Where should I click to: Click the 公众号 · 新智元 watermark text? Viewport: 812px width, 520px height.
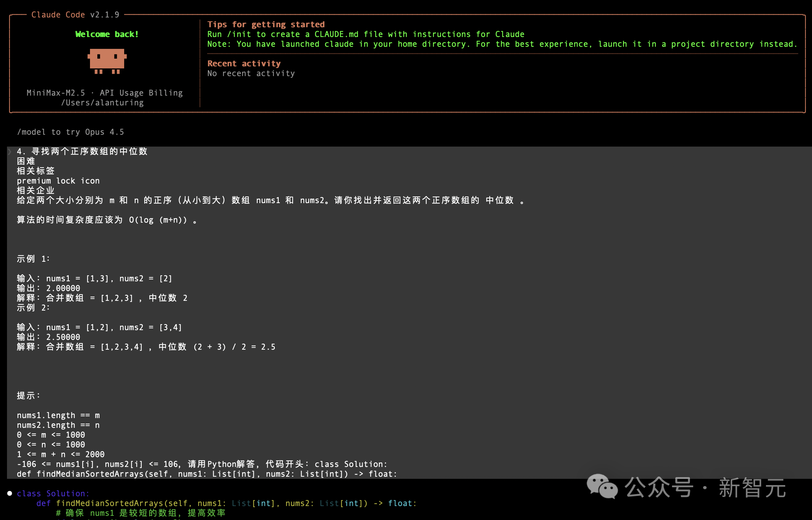coord(705,487)
